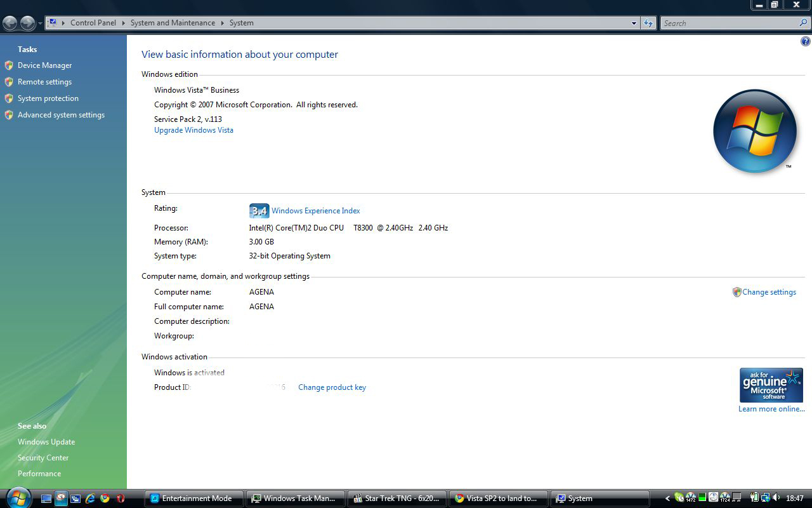This screenshot has width=812, height=508.
Task: Click Control Panel in the breadcrumb
Action: click(93, 23)
